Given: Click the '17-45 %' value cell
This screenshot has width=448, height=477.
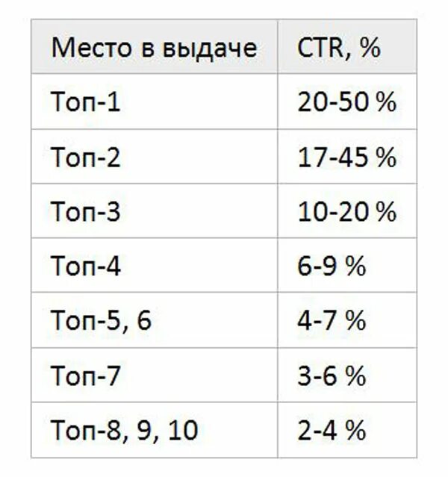Looking at the screenshot, I should (x=347, y=156).
